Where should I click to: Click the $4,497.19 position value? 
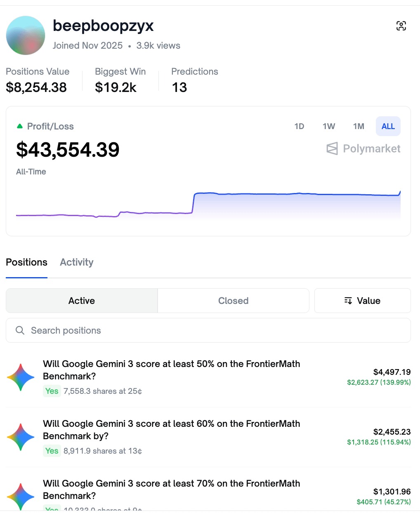click(x=392, y=372)
